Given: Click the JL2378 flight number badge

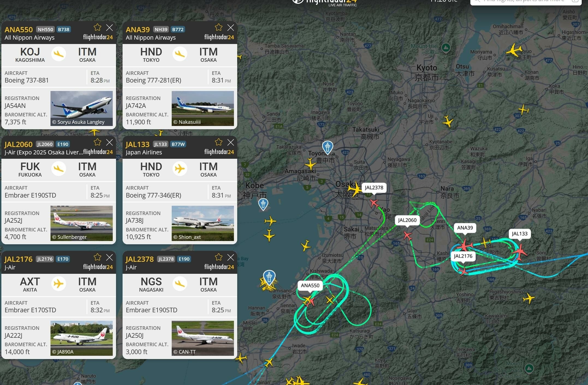Looking at the screenshot, I should (x=166, y=259).
